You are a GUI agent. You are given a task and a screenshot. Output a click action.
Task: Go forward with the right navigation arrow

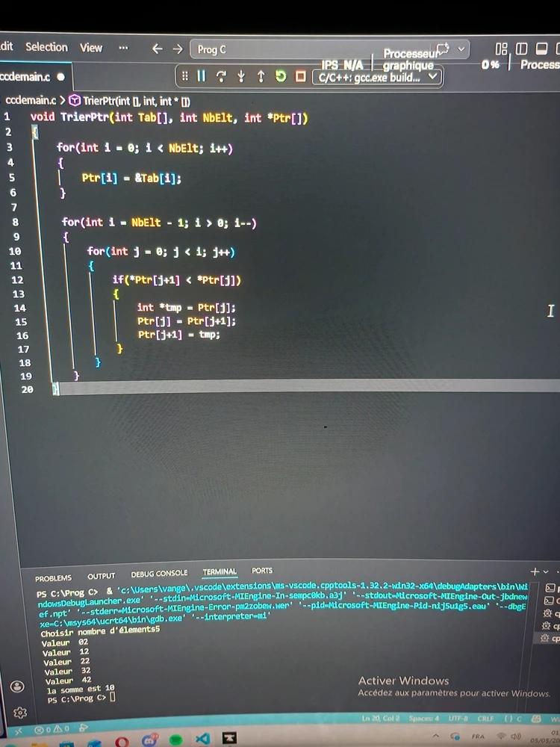(x=178, y=49)
